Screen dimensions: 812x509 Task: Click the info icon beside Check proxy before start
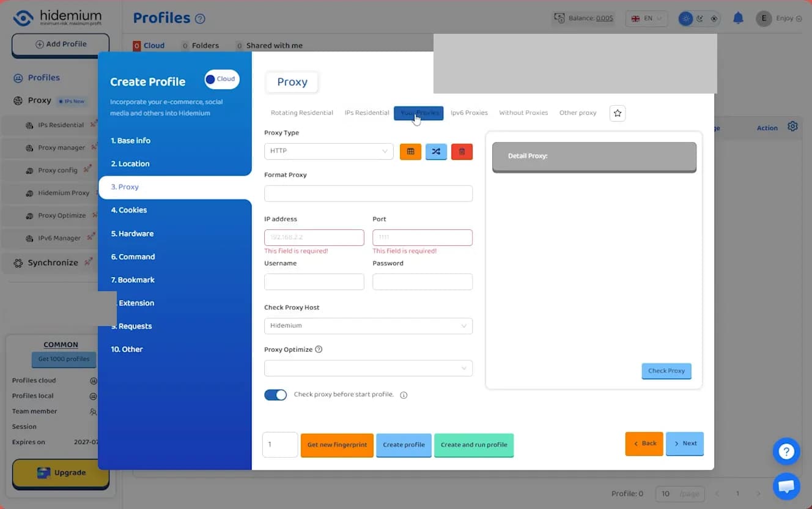(x=404, y=395)
